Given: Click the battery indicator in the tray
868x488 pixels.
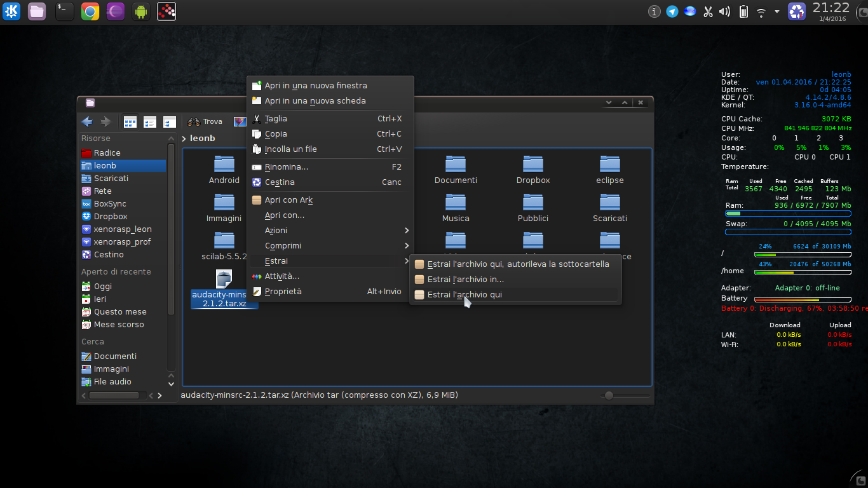Looking at the screenshot, I should (743, 11).
